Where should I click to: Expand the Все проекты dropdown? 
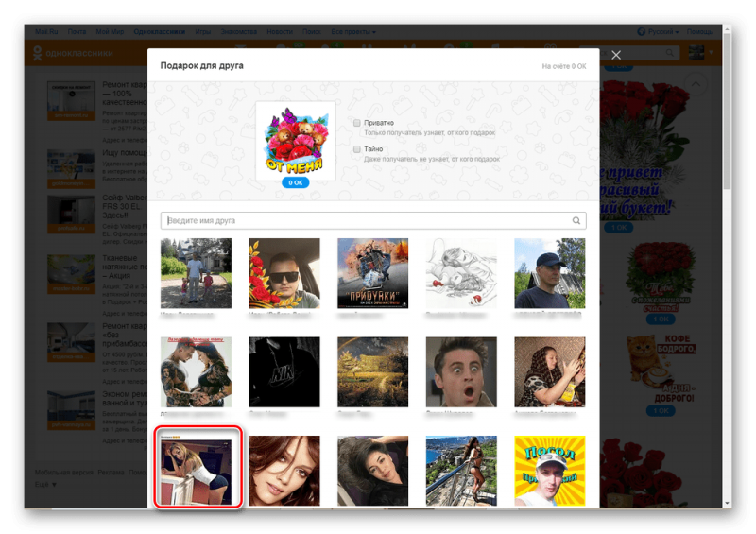point(352,31)
